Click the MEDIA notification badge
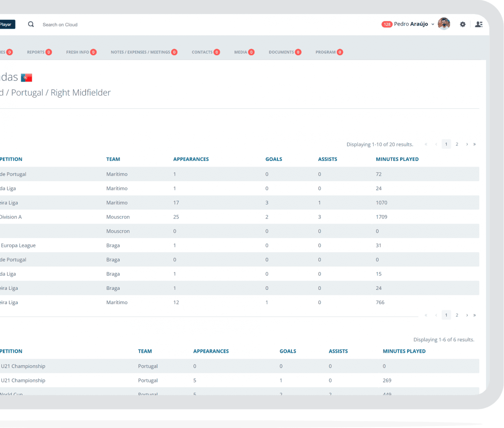This screenshot has height=428, width=504. pos(251,52)
